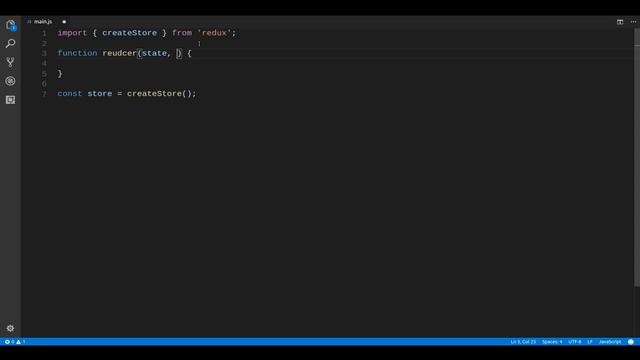Click on 'createStore()' call on line 7
Screen dimensions: 640x360
pyautogui.click(x=159, y=93)
